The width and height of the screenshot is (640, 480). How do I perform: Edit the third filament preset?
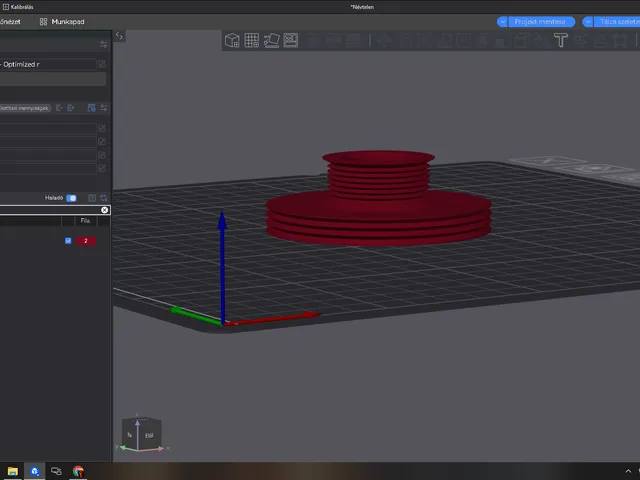(102, 155)
